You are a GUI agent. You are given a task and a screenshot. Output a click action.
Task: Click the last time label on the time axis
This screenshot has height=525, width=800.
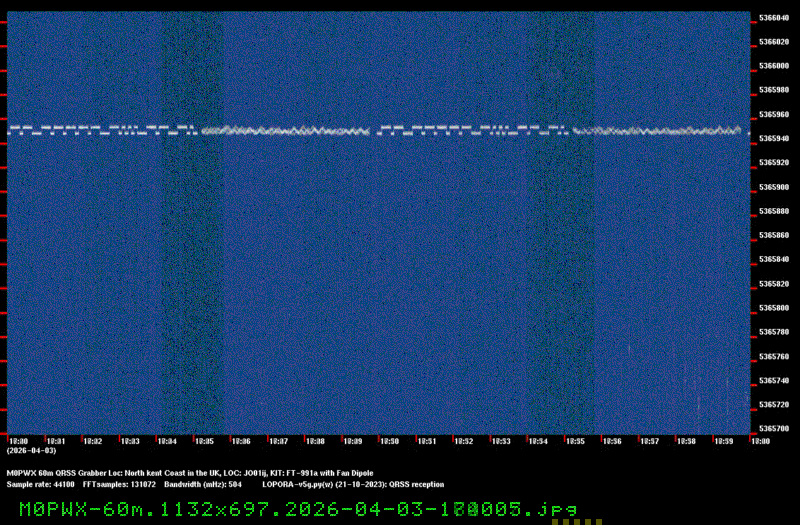pos(758,440)
